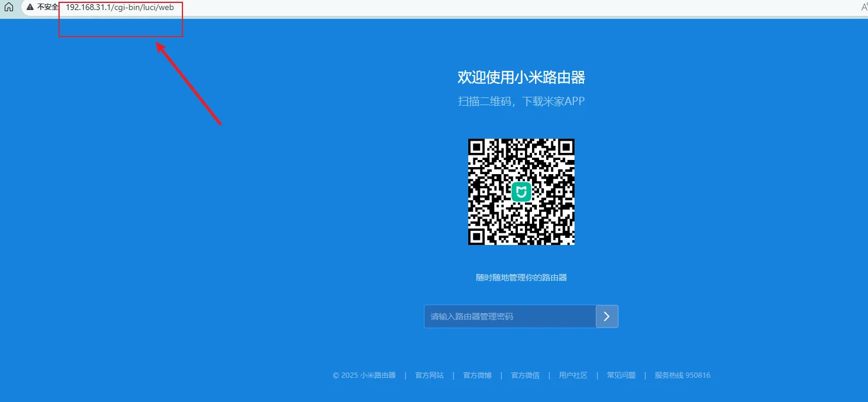Open the 官方网站 link
This screenshot has width=868, height=402.
click(x=429, y=375)
